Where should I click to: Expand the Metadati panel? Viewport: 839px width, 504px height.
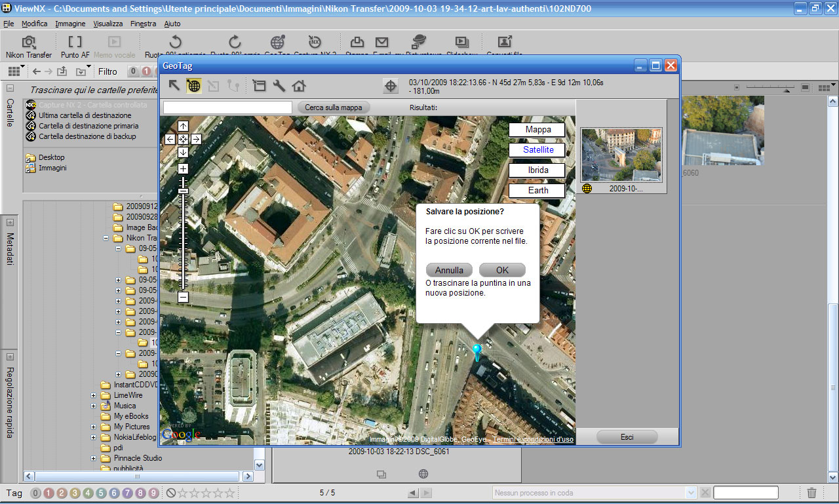click(10, 223)
